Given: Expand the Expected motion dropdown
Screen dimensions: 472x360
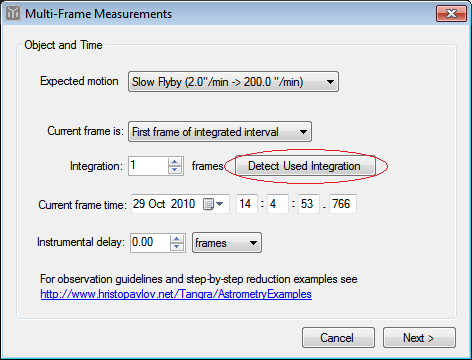Looking at the screenshot, I should click(x=233, y=82).
